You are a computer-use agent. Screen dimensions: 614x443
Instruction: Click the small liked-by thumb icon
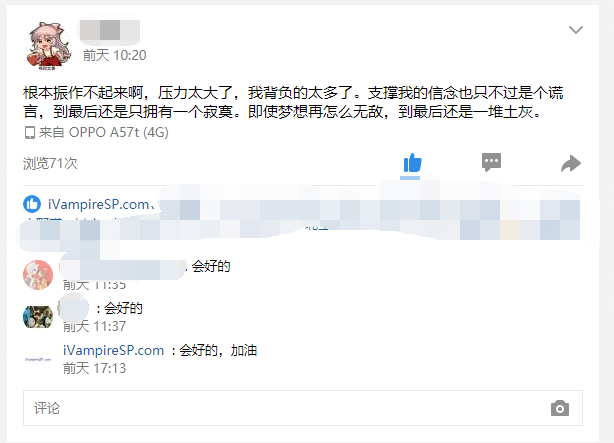click(x=32, y=204)
